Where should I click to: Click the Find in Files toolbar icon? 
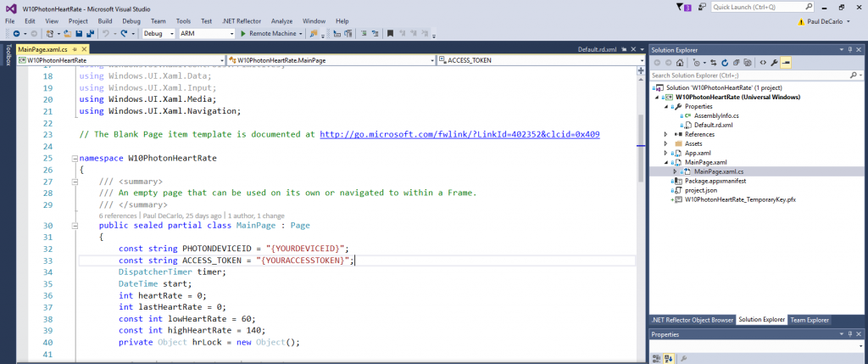[314, 33]
